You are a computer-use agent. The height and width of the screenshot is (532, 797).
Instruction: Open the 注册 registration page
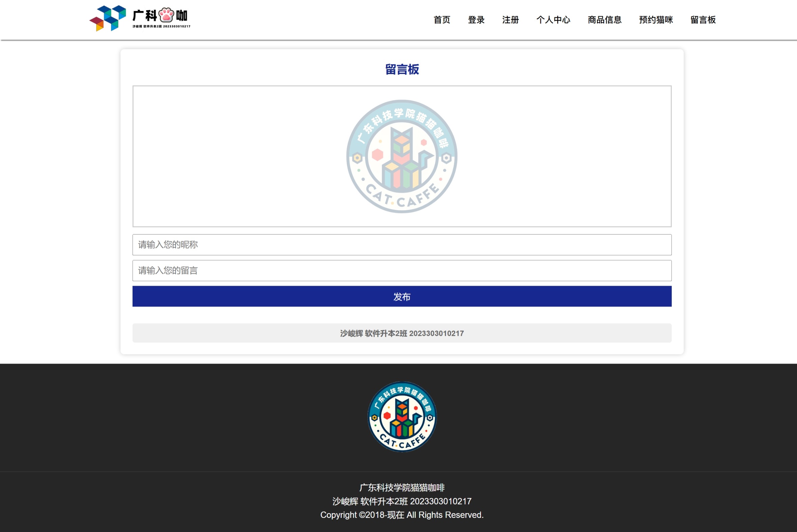pos(510,20)
